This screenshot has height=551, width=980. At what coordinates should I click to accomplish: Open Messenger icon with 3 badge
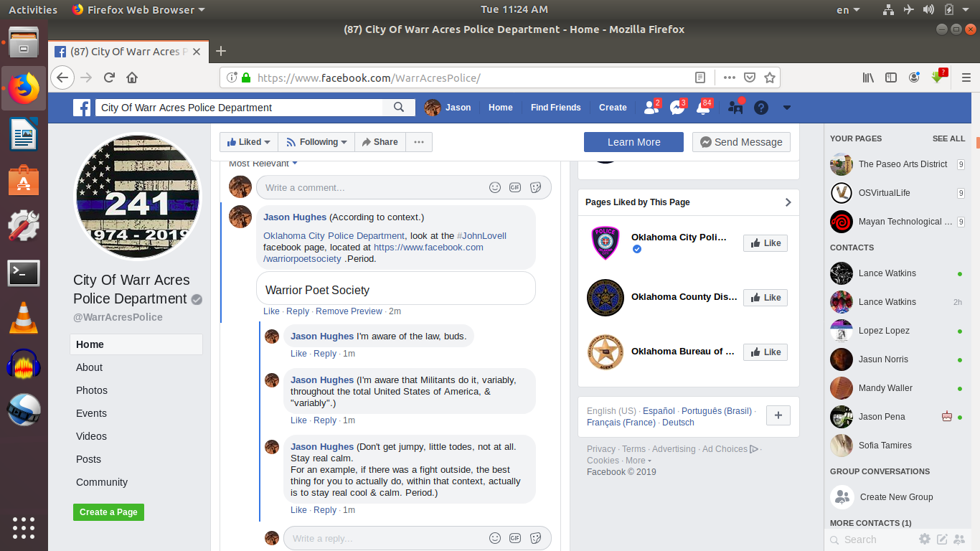pos(677,108)
